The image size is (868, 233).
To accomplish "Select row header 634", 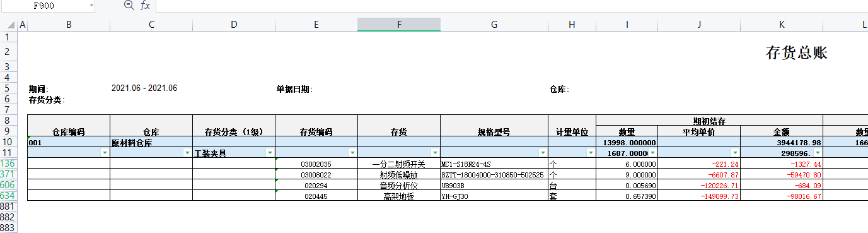I will 8,196.
